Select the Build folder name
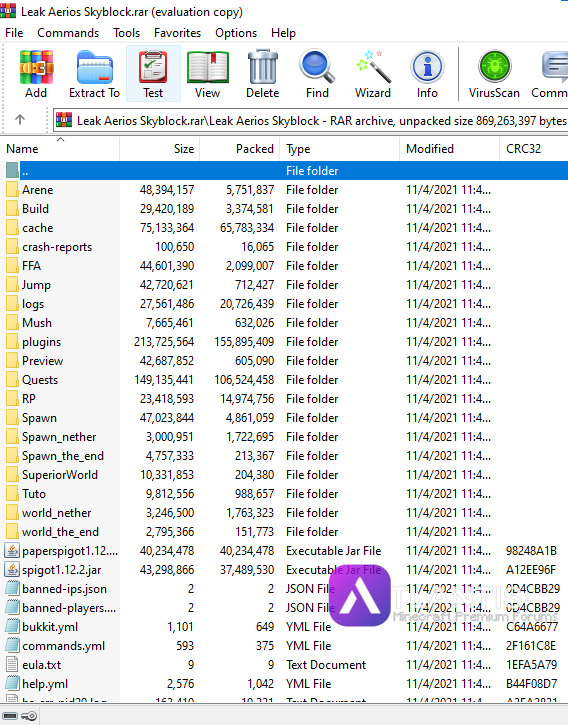Screen dimensions: 568x725 coord(35,209)
